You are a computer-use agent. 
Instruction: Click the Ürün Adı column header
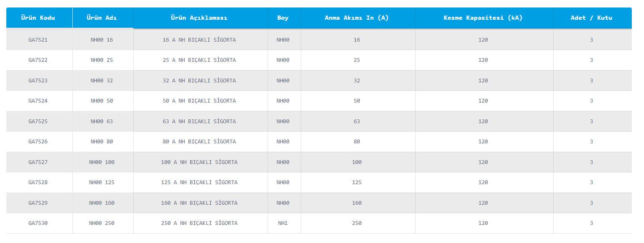click(102, 18)
